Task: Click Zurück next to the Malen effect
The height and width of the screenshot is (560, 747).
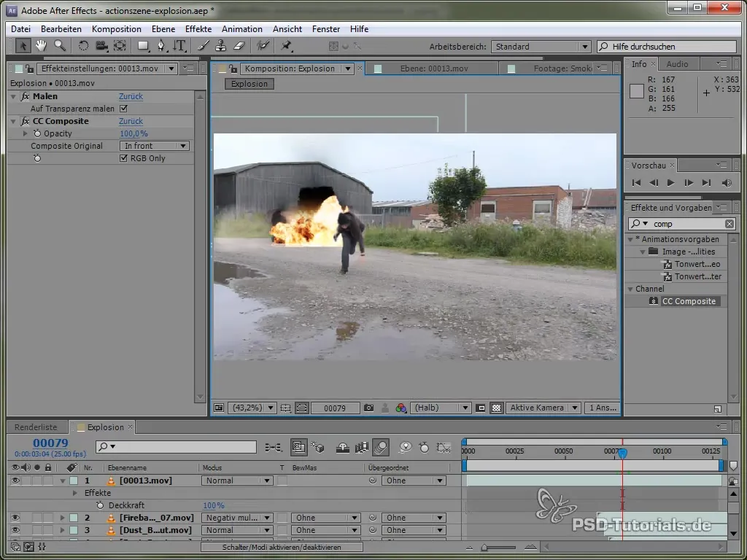Action: coord(131,96)
